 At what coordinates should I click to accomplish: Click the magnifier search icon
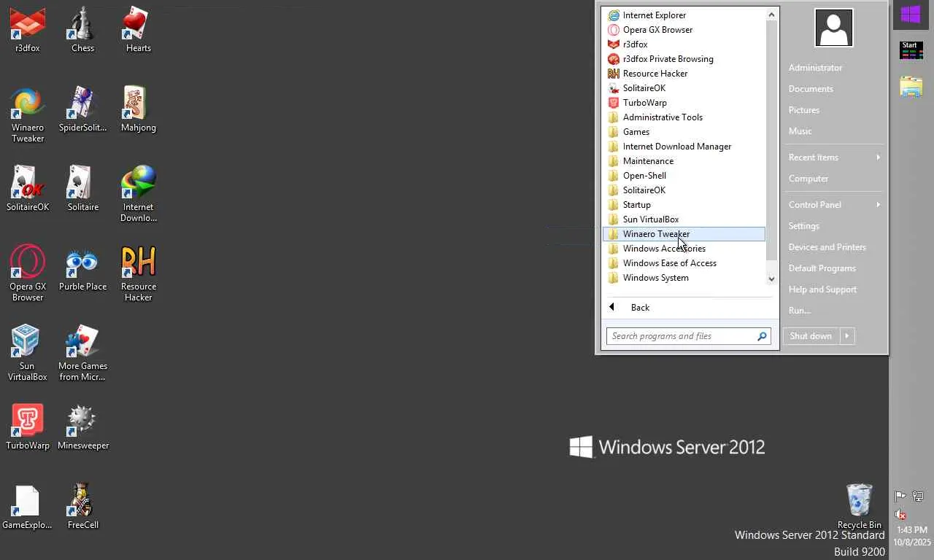[762, 336]
